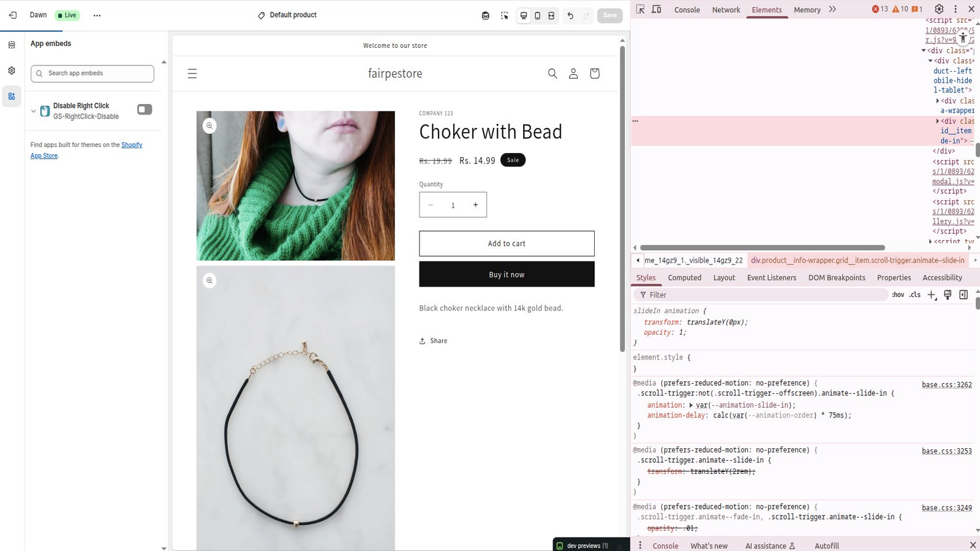The height and width of the screenshot is (551, 980).
Task: Open the Layout tab
Action: click(724, 278)
